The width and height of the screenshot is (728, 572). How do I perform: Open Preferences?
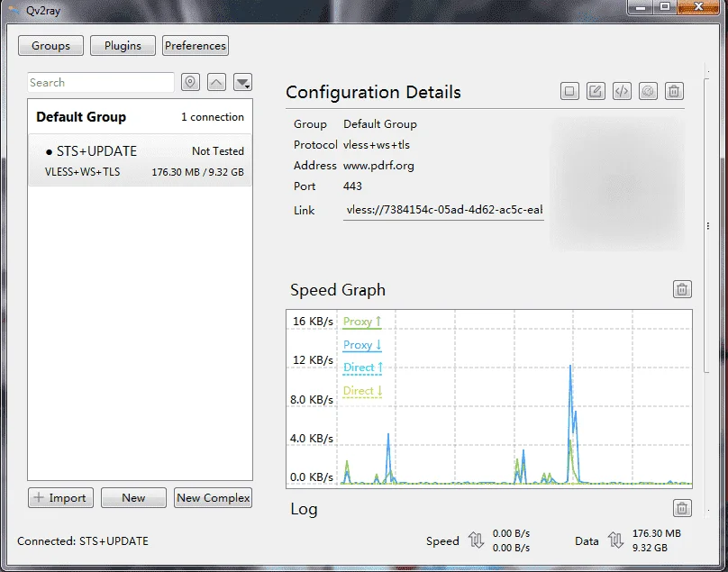(196, 46)
